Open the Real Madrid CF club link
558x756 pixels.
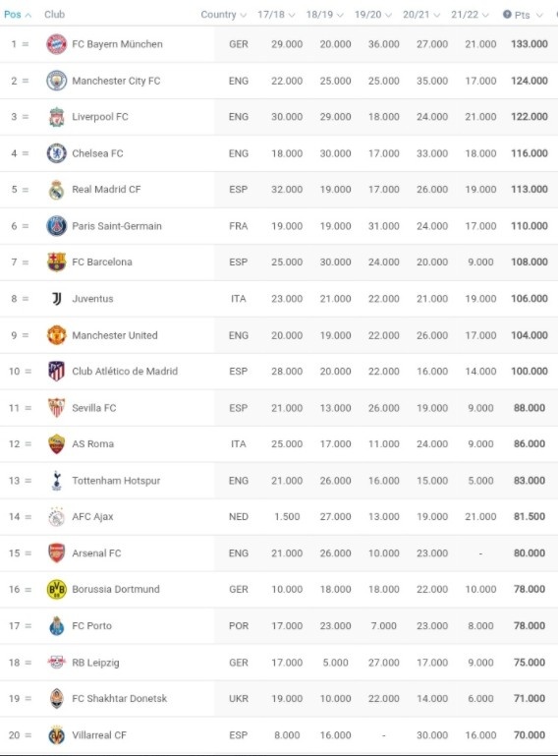pyautogui.click(x=106, y=190)
